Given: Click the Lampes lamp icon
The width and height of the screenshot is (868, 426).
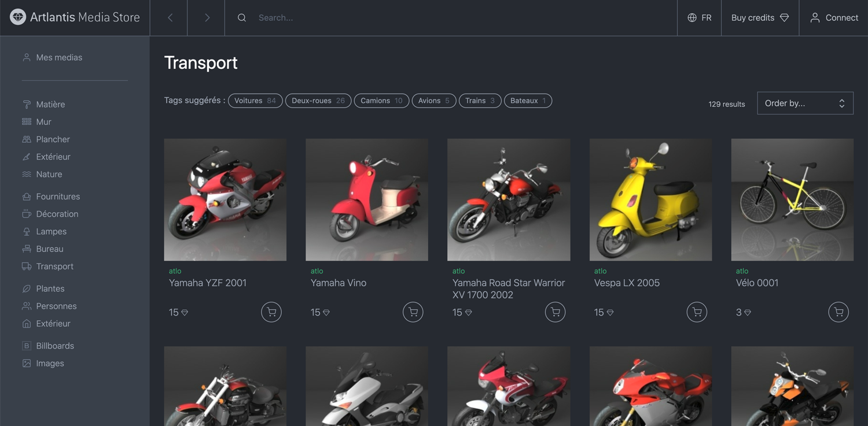Looking at the screenshot, I should [x=27, y=231].
